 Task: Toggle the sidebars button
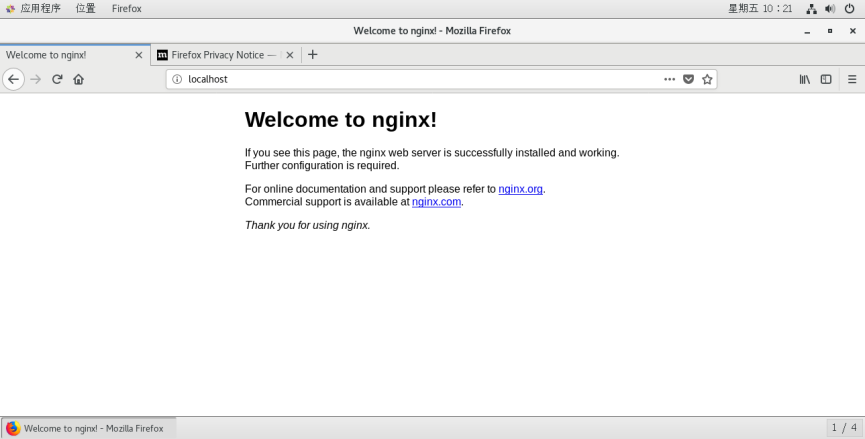[x=826, y=79]
